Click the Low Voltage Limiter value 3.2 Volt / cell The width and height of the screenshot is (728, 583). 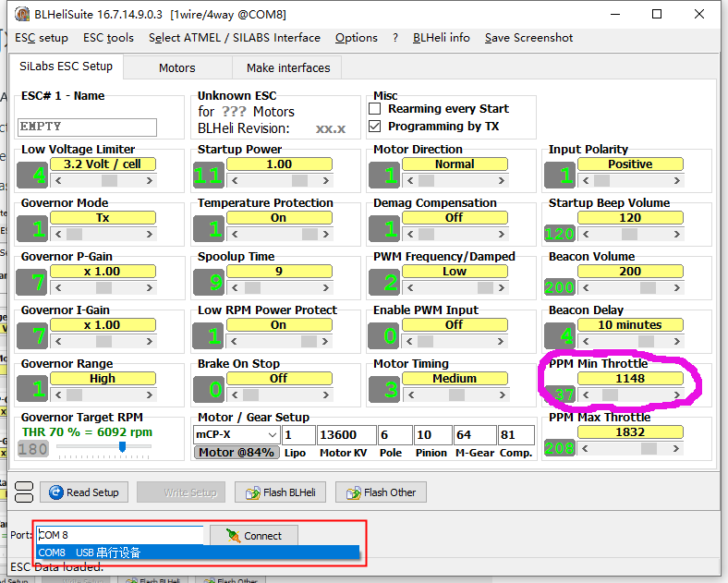click(103, 164)
